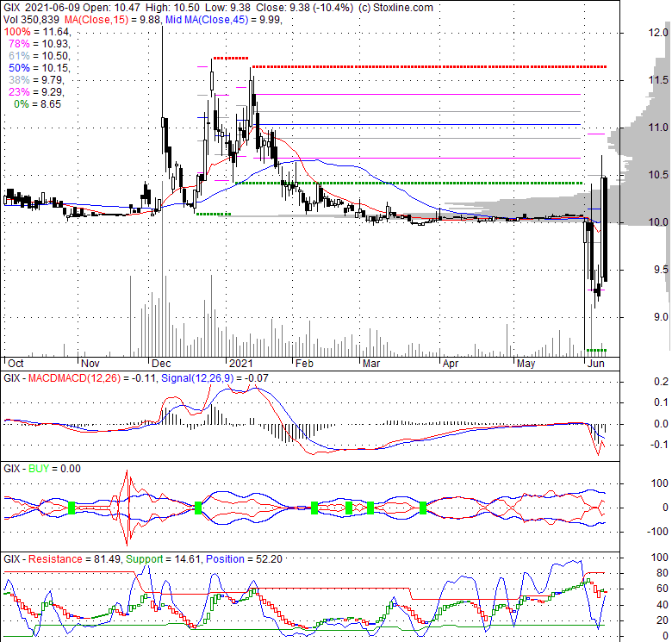672x642 pixels.
Task: Select the 'Feb' month label on time axis
Action: (x=305, y=364)
